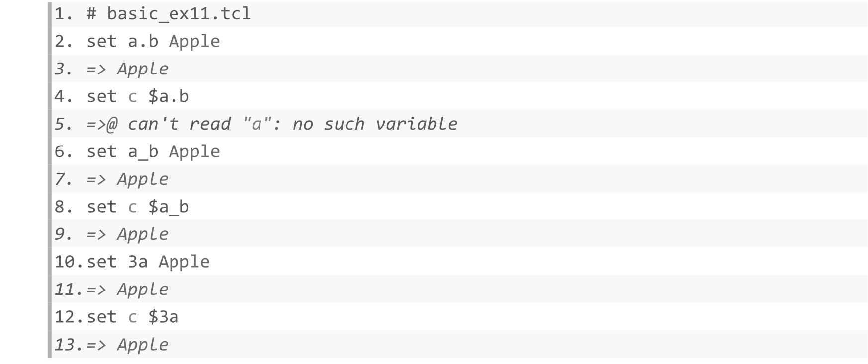Click the line number '10.' label

(69, 262)
